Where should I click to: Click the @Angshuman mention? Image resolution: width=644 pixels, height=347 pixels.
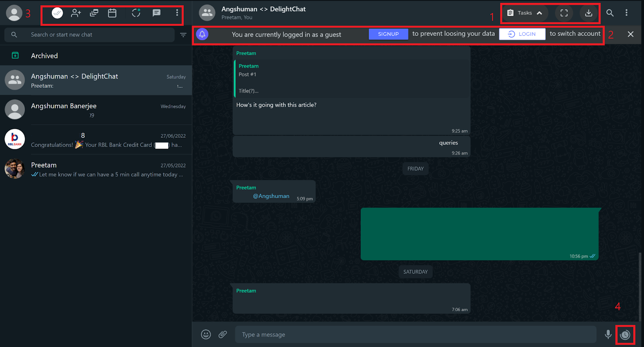tap(271, 196)
